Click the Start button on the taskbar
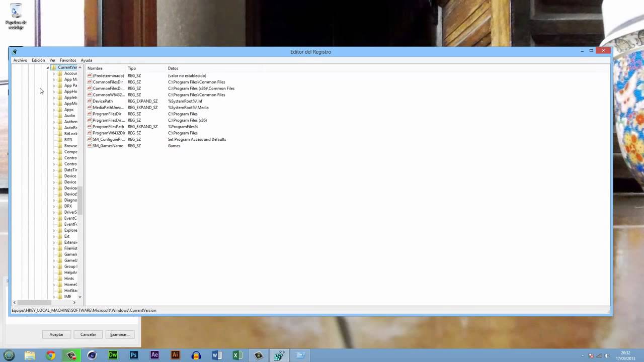The width and height of the screenshot is (644, 362). (9, 355)
